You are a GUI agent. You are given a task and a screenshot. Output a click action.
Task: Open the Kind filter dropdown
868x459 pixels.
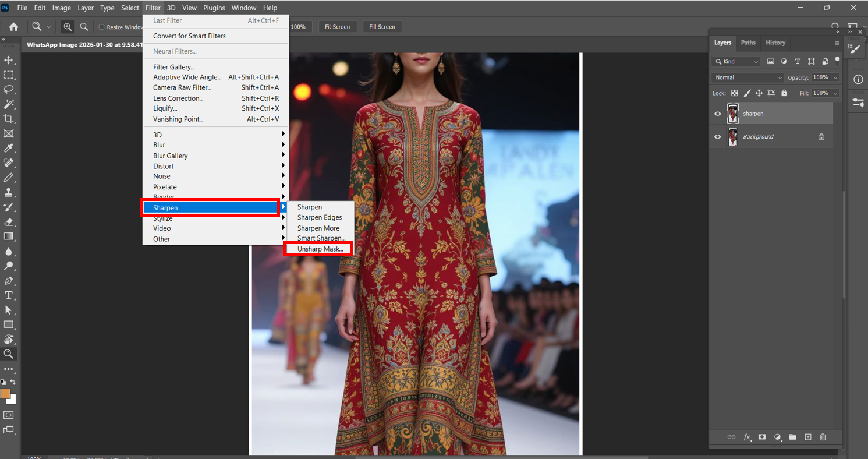pos(736,62)
